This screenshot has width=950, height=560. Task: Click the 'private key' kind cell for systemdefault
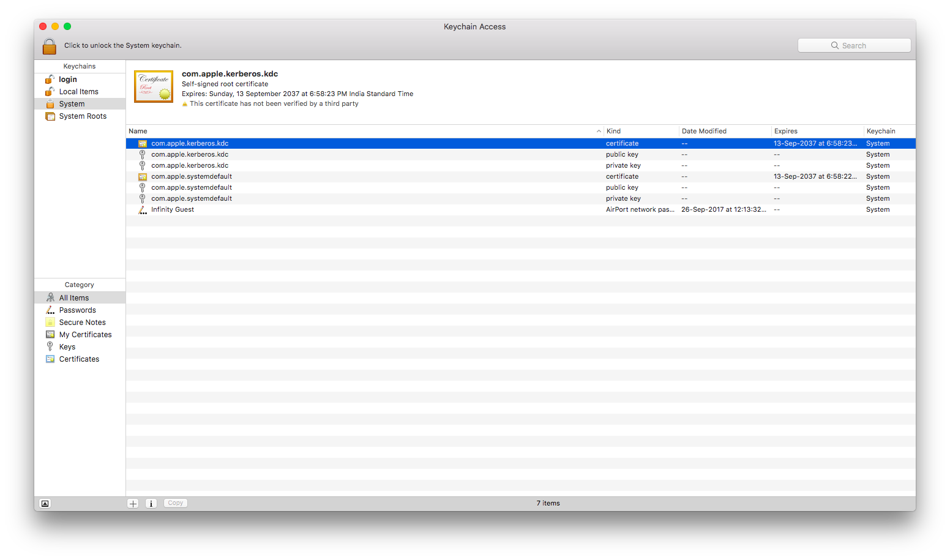623,199
